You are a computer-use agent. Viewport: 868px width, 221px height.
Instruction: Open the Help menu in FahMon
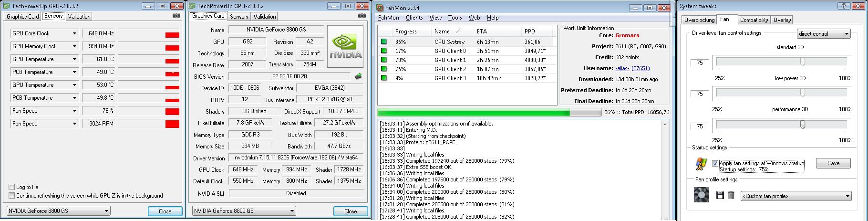pos(493,18)
